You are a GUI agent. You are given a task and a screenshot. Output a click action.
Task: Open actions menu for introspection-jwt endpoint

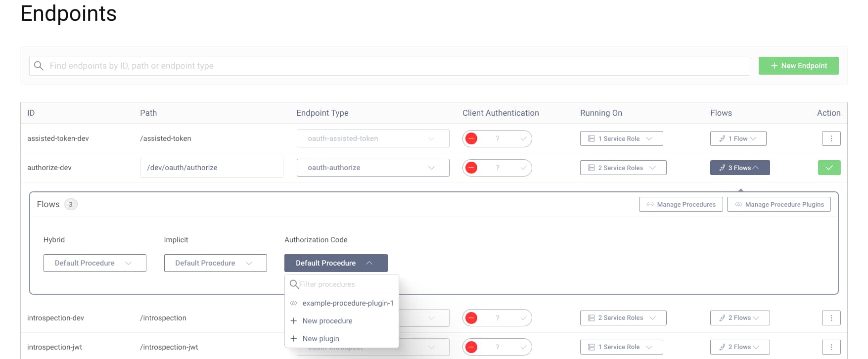click(831, 347)
